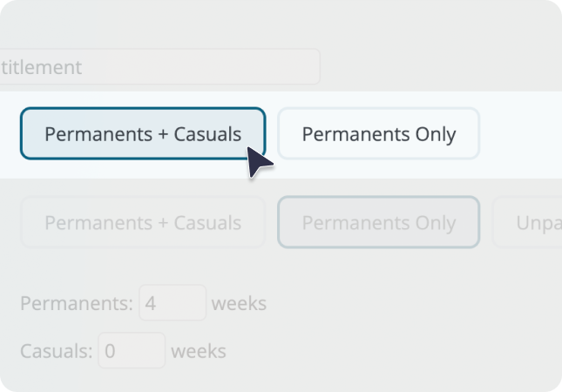Viewport: 562px width, 392px height.
Task: Switch the dimmed row to Permanents + Casuals
Action: 143,222
